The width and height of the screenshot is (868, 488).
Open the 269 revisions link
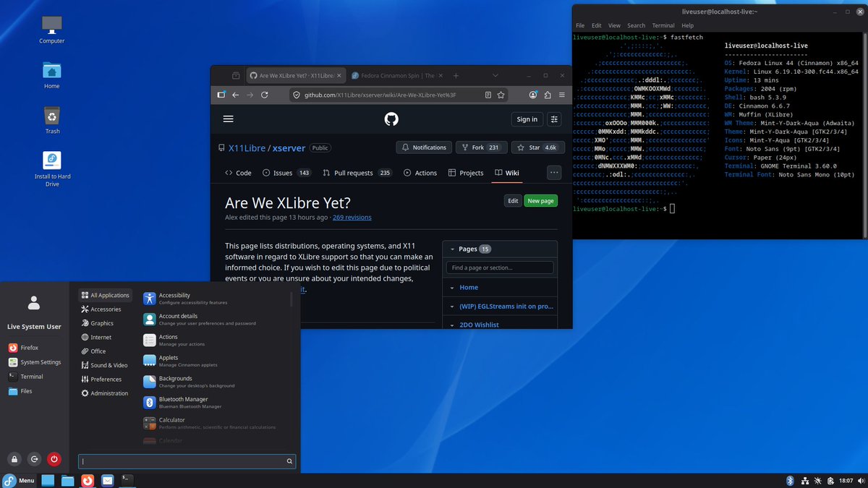(x=352, y=217)
